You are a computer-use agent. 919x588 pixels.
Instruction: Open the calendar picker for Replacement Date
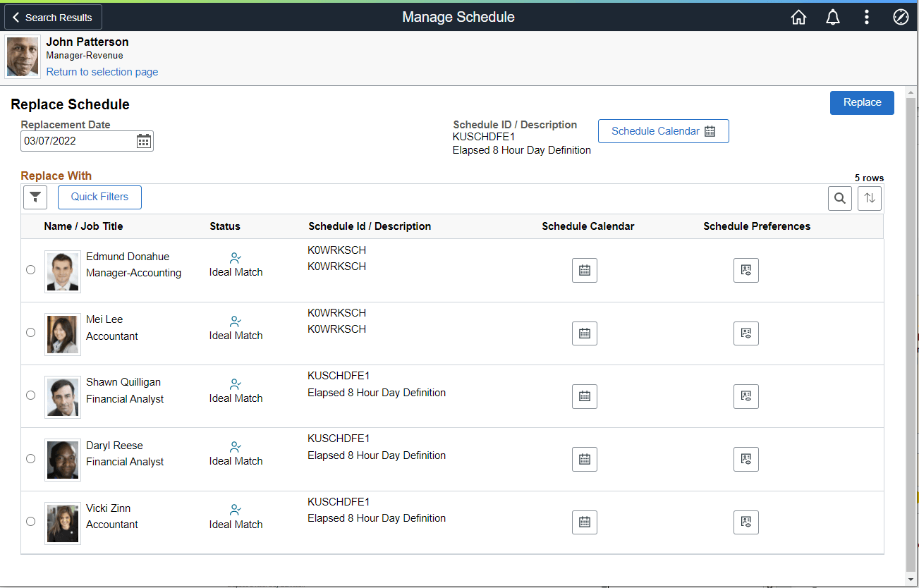click(144, 140)
